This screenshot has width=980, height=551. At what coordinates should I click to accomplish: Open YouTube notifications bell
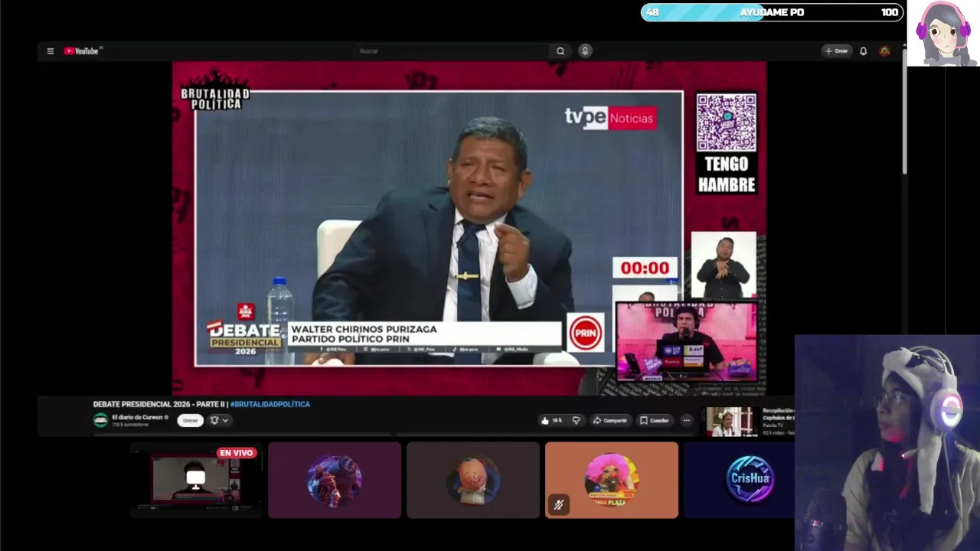pyautogui.click(x=863, y=51)
